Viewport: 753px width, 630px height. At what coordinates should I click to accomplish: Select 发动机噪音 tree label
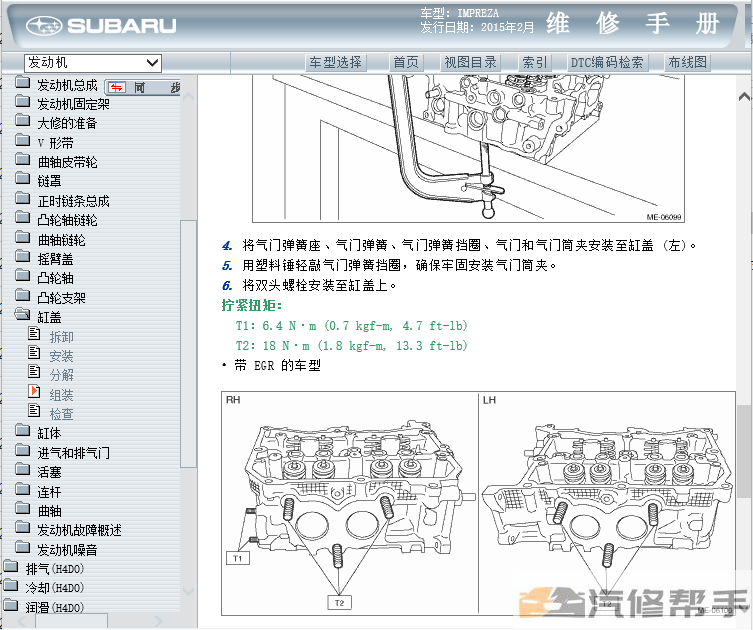coord(67,550)
